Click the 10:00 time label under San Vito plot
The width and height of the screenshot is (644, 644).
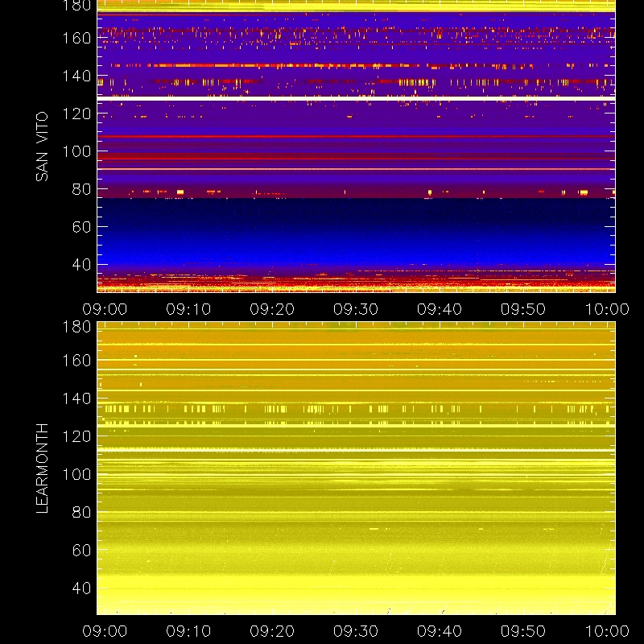607,309
